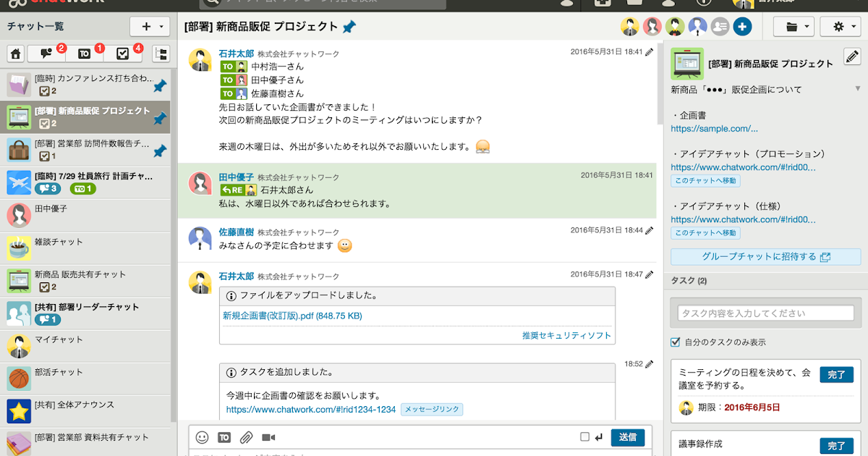This screenshot has width=868, height=456.
Task: Unpin the 営業部 訪問件数報告 chat
Action: click(160, 151)
